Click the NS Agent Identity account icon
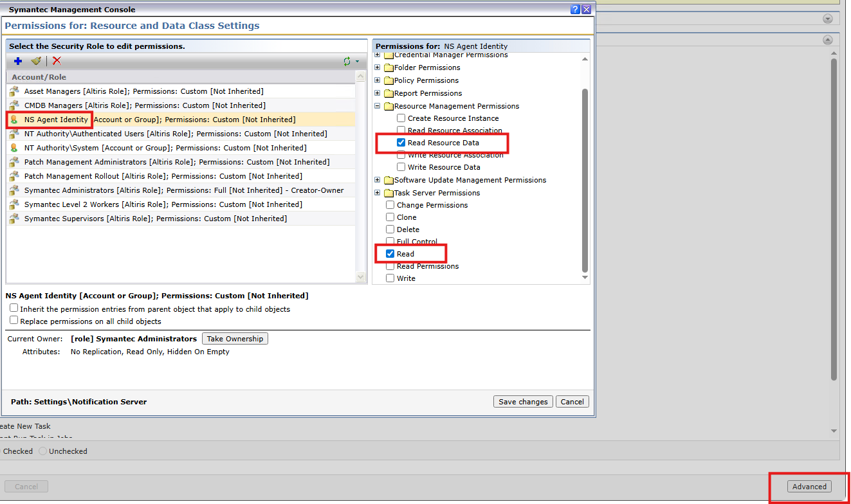This screenshot has height=504, width=851. [14, 120]
